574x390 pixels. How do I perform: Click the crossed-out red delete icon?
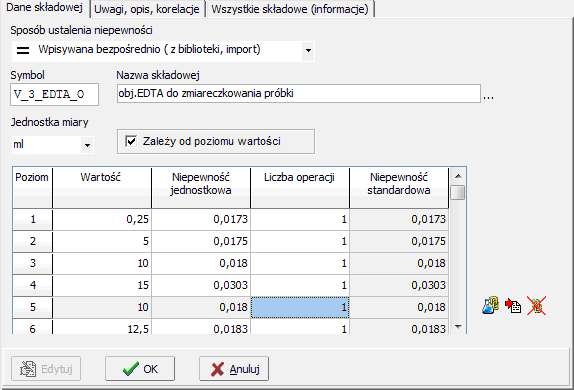(536, 305)
